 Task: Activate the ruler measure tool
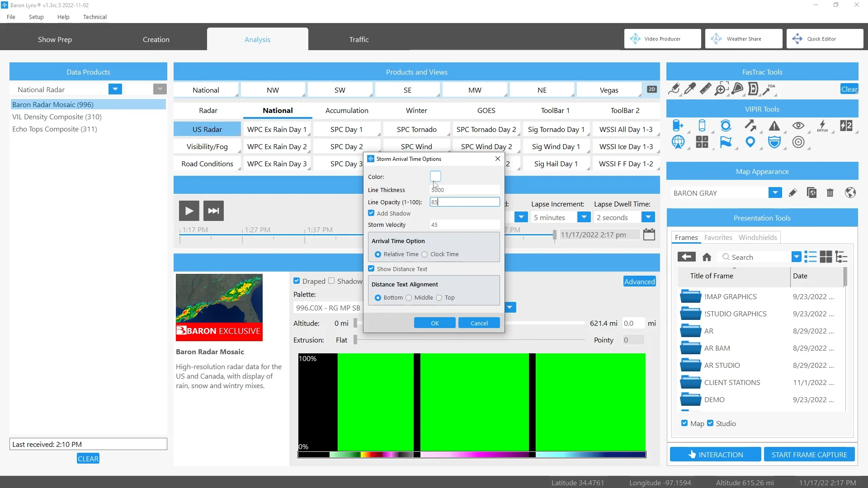click(x=705, y=89)
